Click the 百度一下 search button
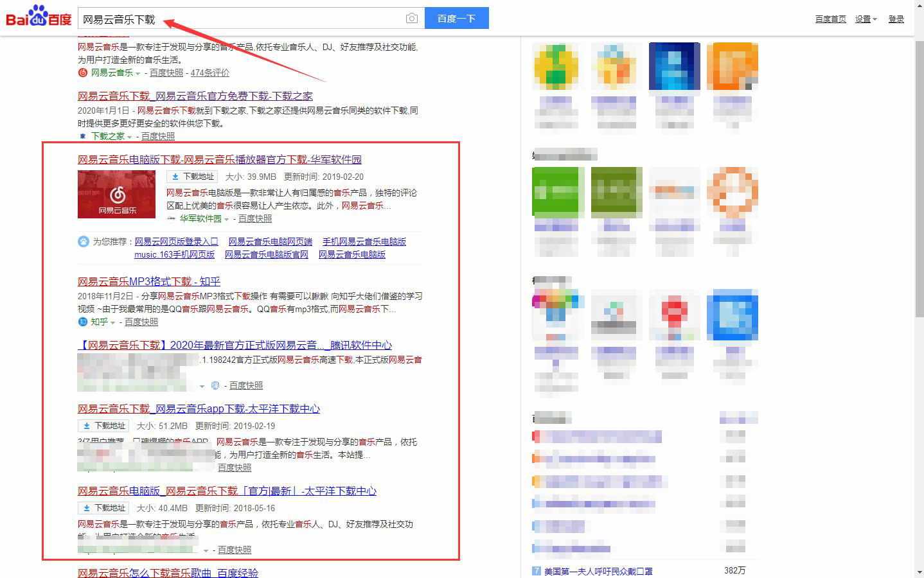Image resolution: width=924 pixels, height=578 pixels. coord(456,18)
